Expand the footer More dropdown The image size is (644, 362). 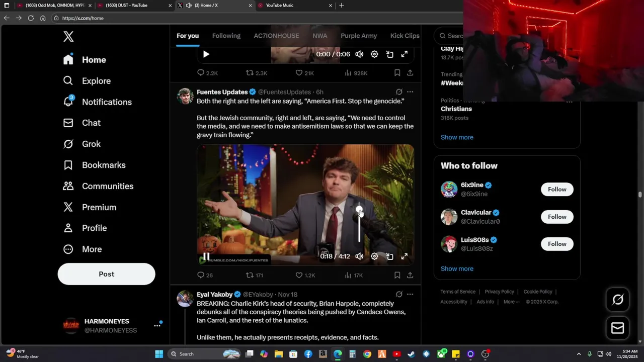(x=512, y=302)
